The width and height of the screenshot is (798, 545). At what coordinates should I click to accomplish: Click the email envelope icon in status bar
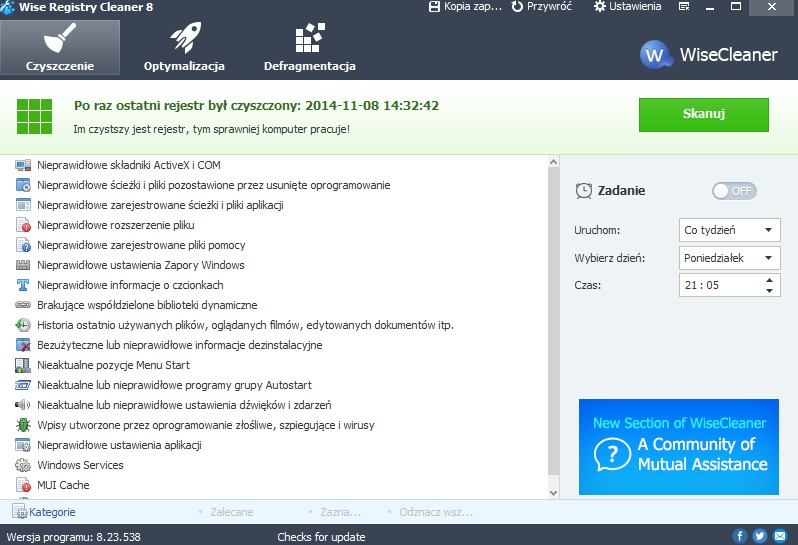tap(780, 536)
